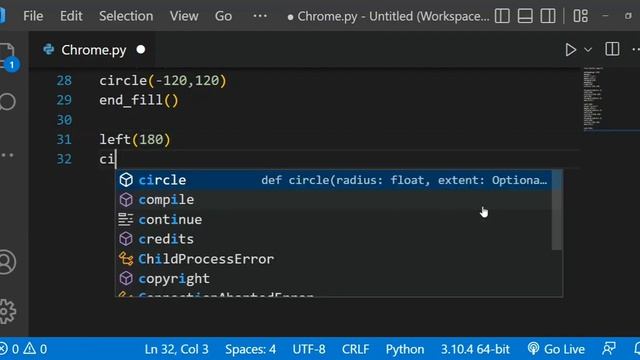This screenshot has height=360, width=640.
Task: Change encoding via UTF-8
Action: pos(309,349)
